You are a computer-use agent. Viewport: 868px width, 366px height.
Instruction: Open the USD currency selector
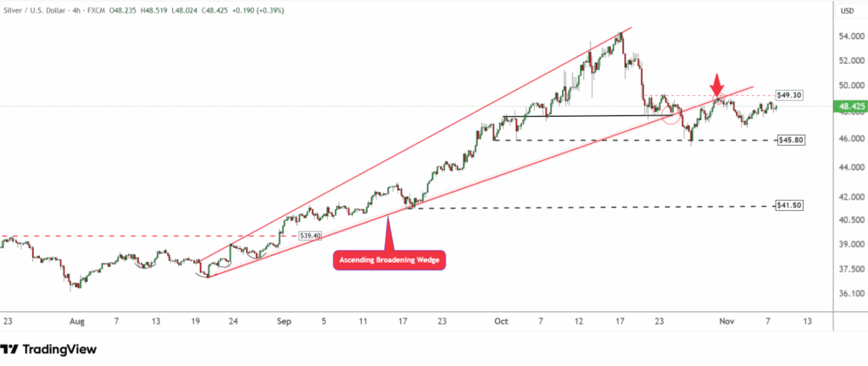pyautogui.click(x=846, y=12)
